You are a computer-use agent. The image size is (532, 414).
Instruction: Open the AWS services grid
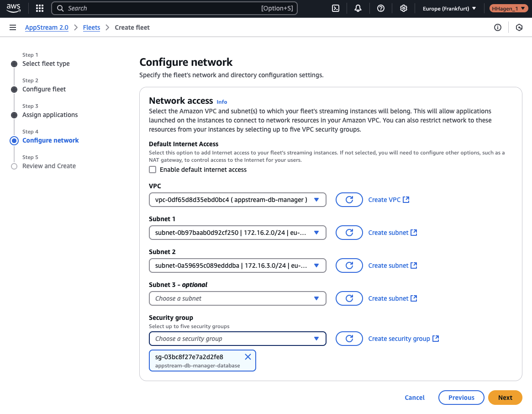[x=39, y=8]
